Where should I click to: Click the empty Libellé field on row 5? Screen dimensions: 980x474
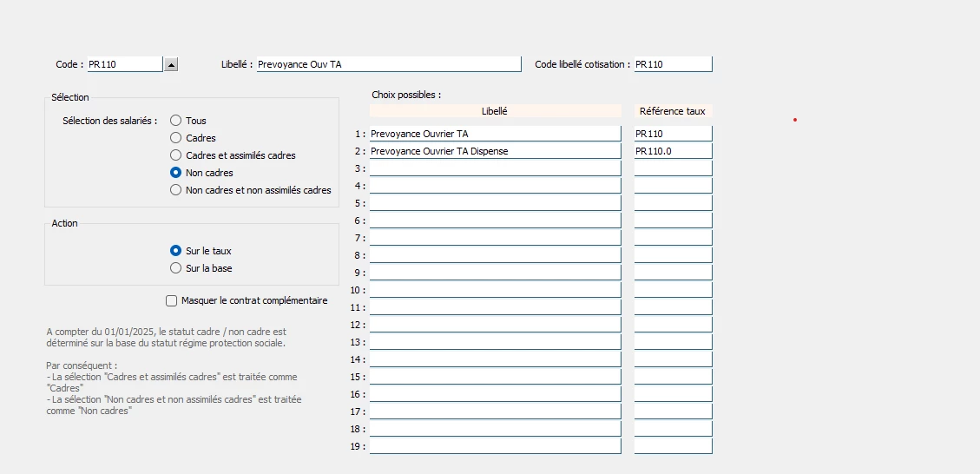pyautogui.click(x=495, y=203)
